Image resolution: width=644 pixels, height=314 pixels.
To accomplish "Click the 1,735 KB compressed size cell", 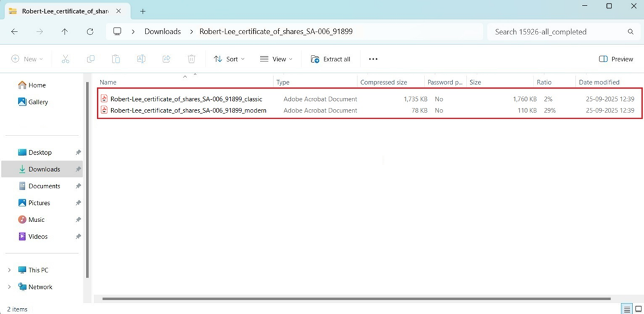I will [416, 99].
